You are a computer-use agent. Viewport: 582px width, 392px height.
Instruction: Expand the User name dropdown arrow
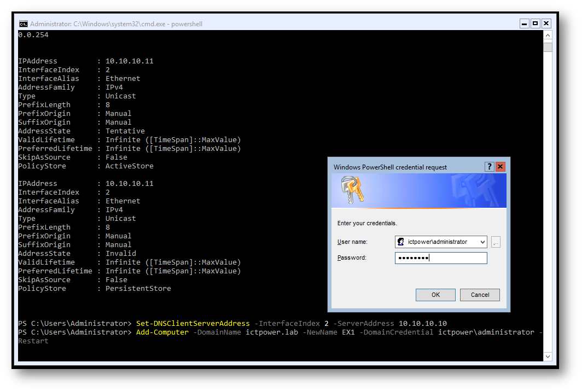(x=481, y=242)
